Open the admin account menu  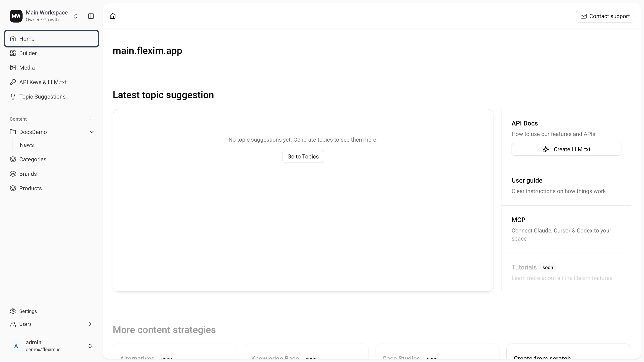pyautogui.click(x=52, y=346)
